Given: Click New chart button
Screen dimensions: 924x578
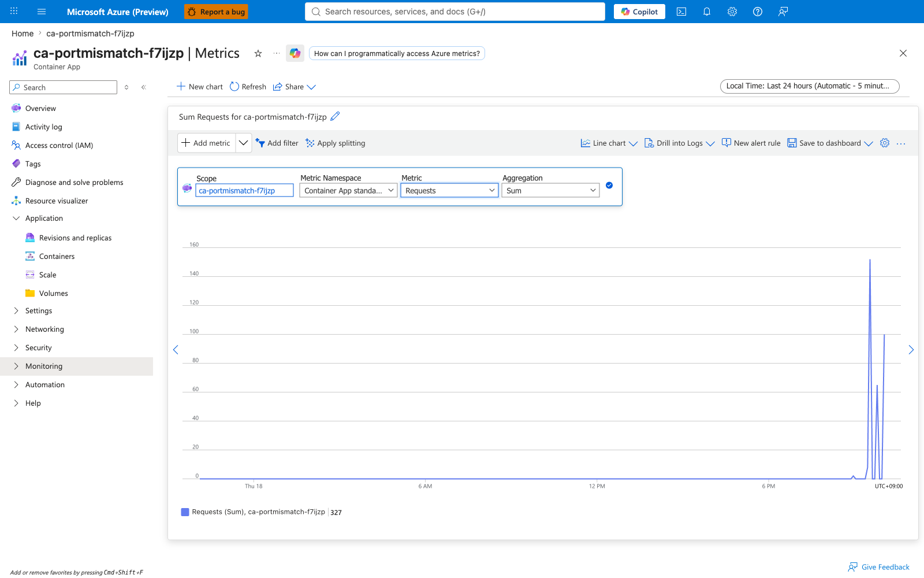Looking at the screenshot, I should tap(199, 87).
